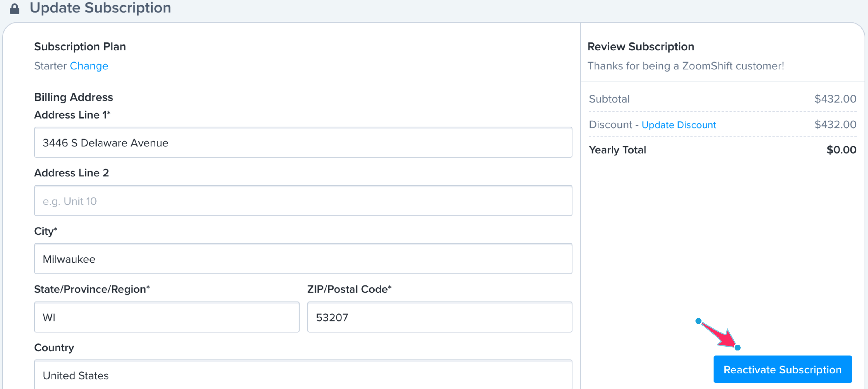The width and height of the screenshot is (868, 389).
Task: Click the lock icon beside Update Subscription
Action: [14, 8]
